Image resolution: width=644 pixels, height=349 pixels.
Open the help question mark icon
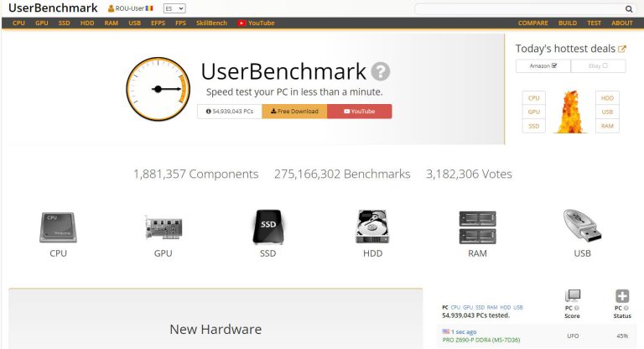[381, 71]
